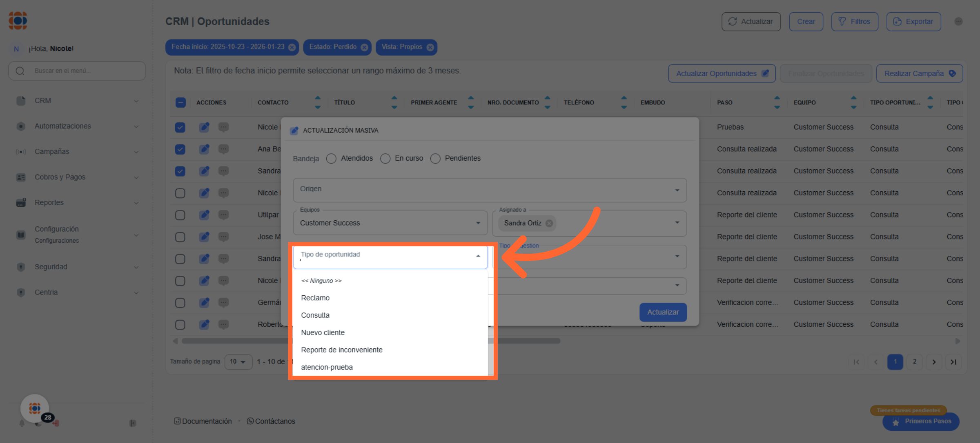Go to last page of pagination
Viewport: 980px width, 443px height.
pos(953,362)
